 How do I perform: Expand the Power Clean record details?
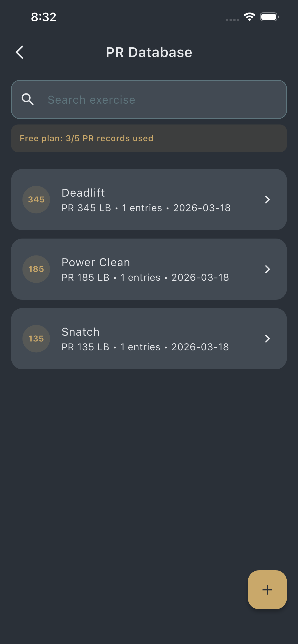pos(268,269)
